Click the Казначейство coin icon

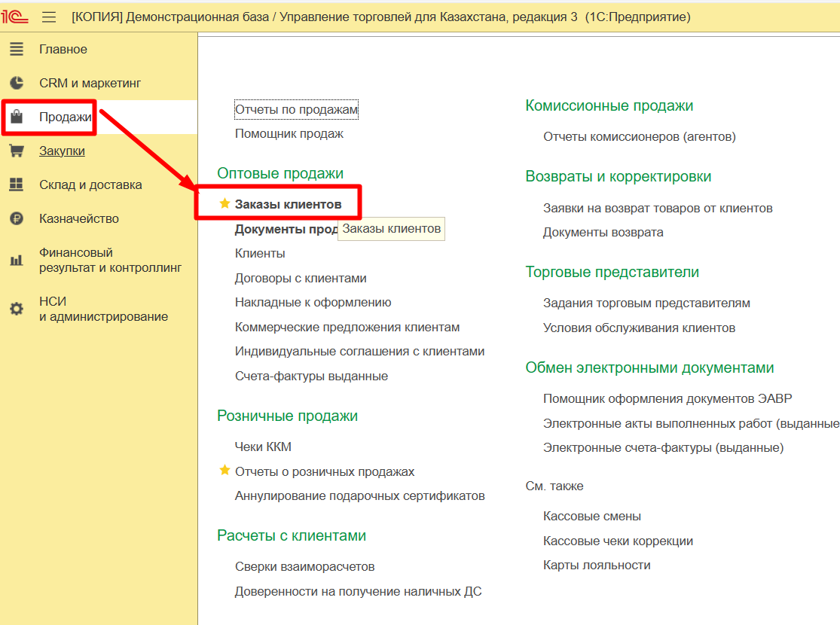(x=16, y=219)
